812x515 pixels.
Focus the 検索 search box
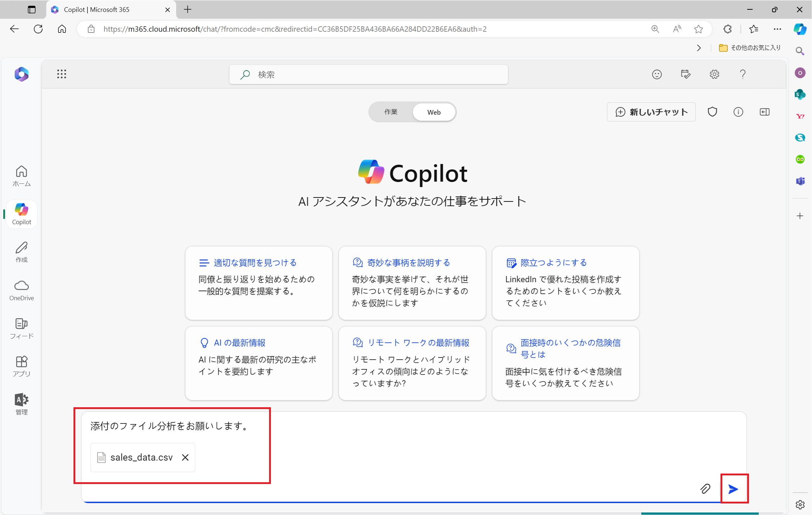[369, 75]
